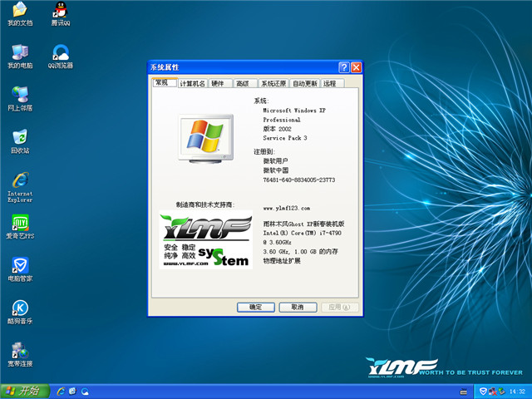Click the taskbar clock showing 14:32
Viewport: 532px width, 399px height.
pyautogui.click(x=517, y=392)
